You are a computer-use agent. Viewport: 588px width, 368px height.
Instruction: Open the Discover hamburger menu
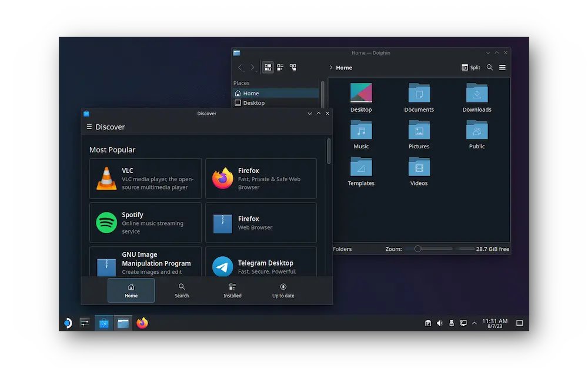tap(89, 127)
